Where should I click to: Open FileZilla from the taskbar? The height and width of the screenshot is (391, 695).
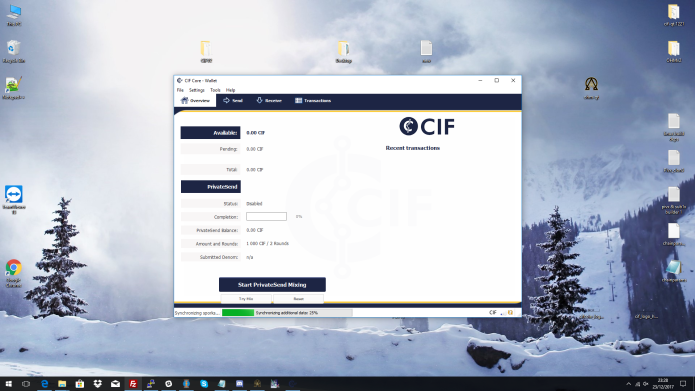[133, 384]
